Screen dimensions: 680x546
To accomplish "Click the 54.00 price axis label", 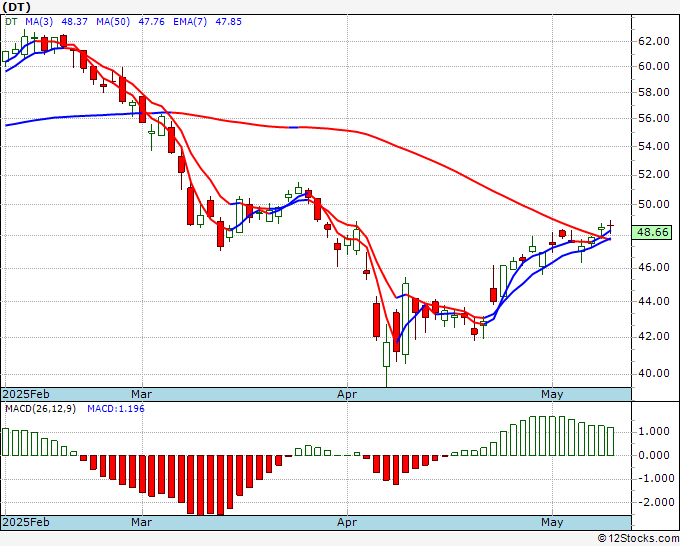I will pyautogui.click(x=654, y=147).
